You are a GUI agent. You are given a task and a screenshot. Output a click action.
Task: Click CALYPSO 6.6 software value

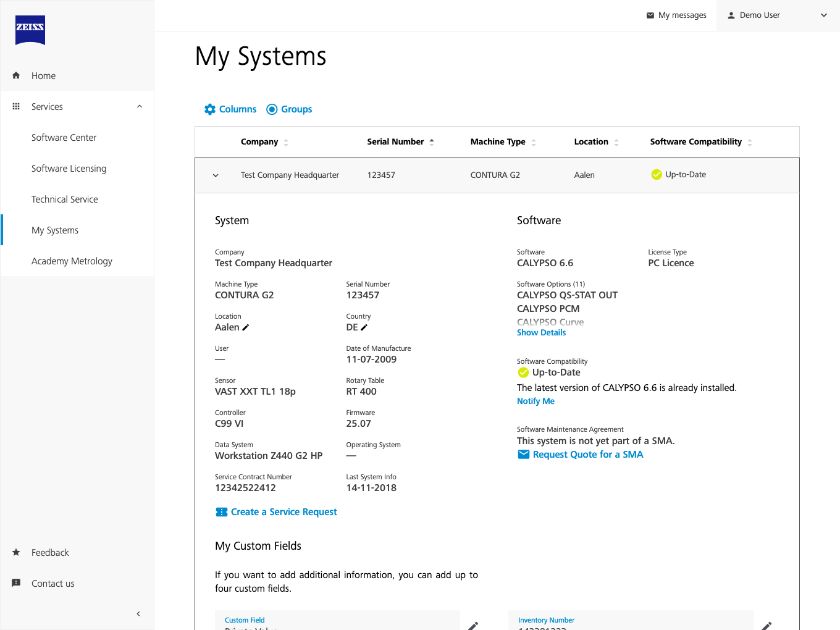(x=545, y=263)
